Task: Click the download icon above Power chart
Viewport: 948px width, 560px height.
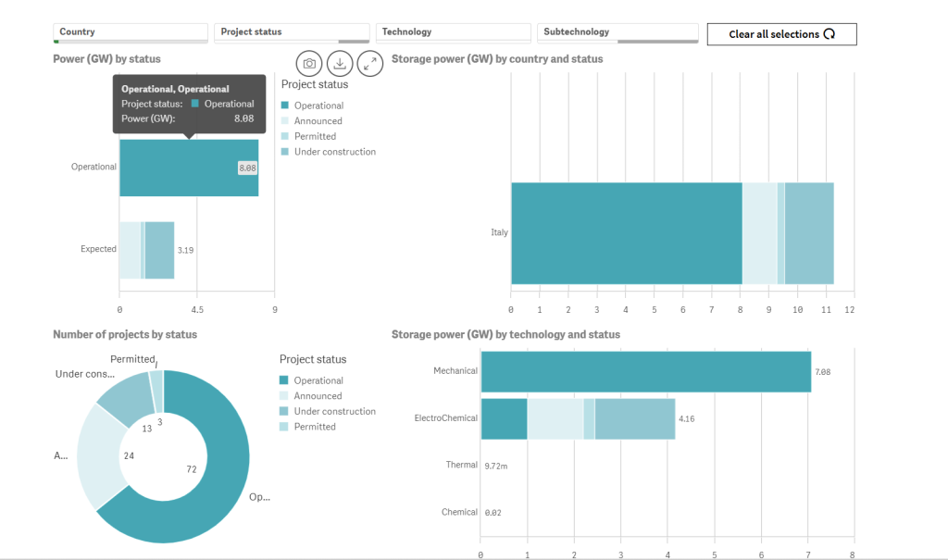Action: coord(340,63)
